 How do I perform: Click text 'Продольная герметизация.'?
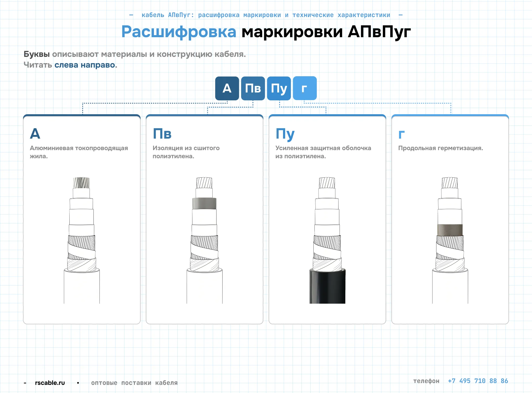coord(441,148)
